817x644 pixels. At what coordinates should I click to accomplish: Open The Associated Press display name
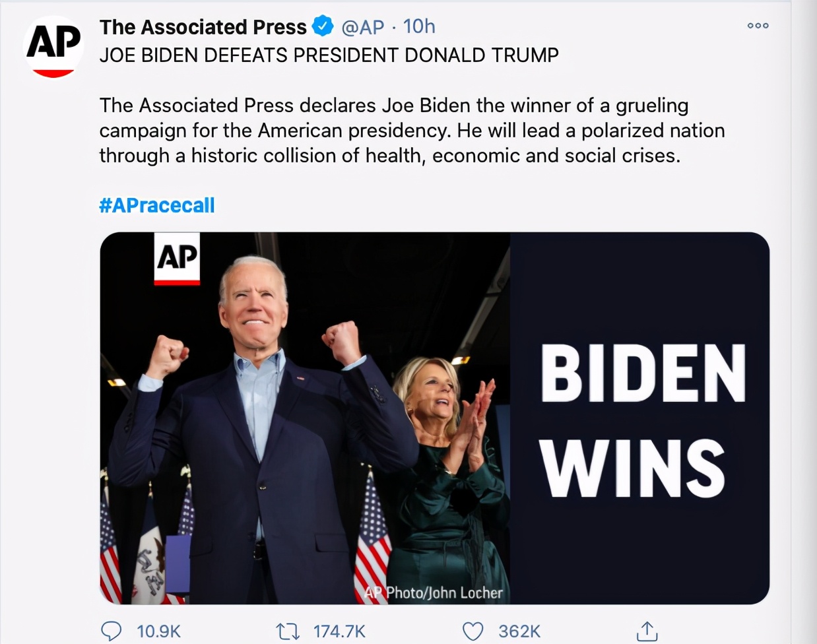[203, 27]
